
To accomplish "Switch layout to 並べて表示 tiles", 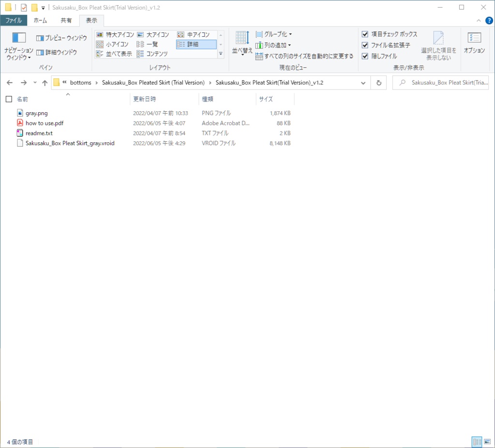I will [x=114, y=54].
